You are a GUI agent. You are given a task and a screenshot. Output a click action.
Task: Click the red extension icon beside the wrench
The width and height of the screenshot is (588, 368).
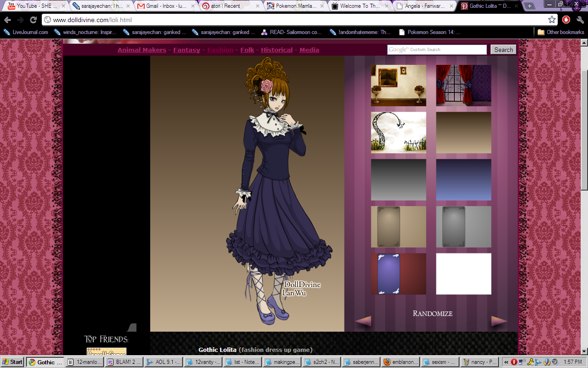click(566, 20)
